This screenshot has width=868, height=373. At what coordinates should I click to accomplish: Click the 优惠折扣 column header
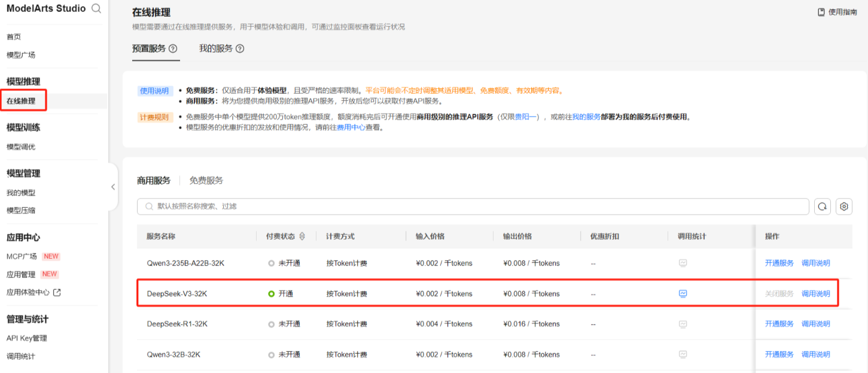point(605,236)
